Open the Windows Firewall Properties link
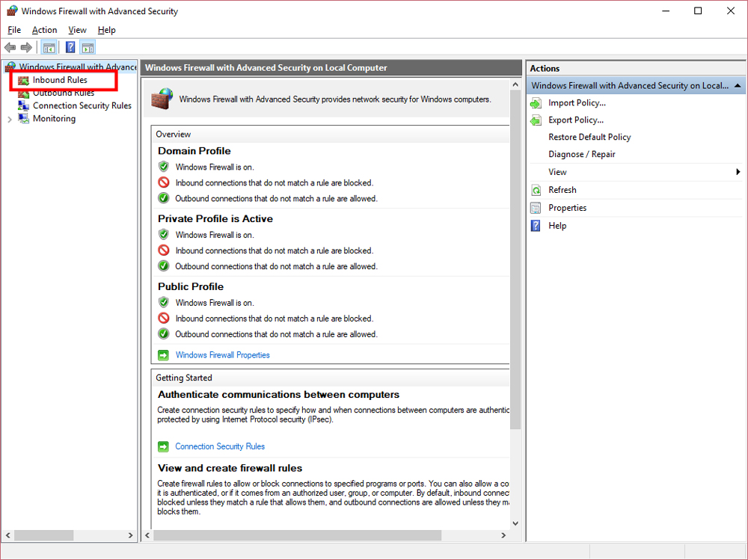This screenshot has width=748, height=560. (x=222, y=355)
